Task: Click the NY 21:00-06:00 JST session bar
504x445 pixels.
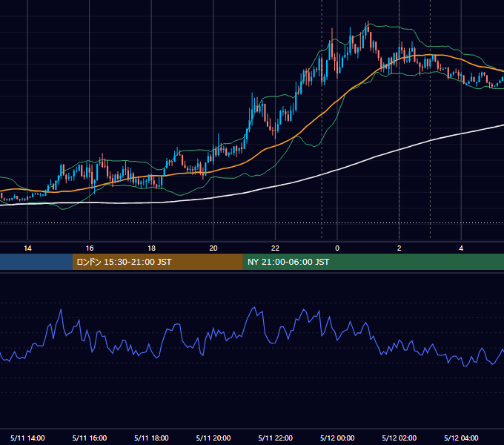Action: click(373, 262)
